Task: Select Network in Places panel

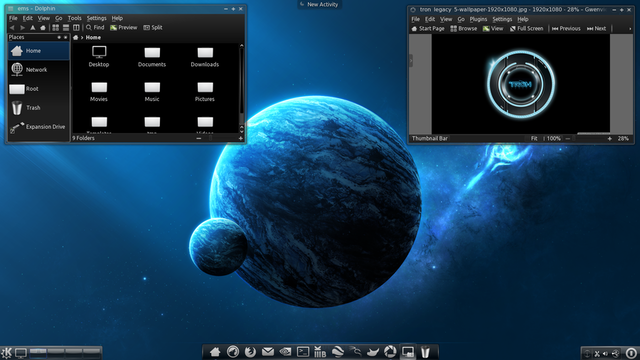Action: (x=39, y=70)
